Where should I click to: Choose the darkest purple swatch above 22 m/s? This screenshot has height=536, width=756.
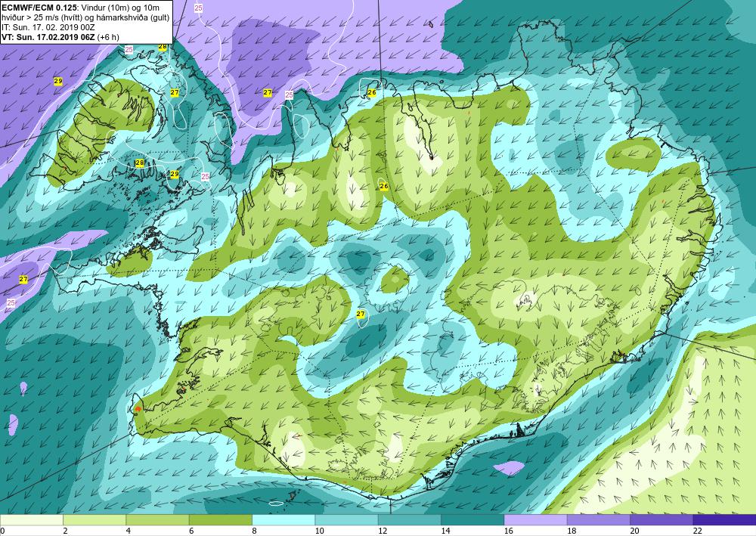tap(724, 520)
